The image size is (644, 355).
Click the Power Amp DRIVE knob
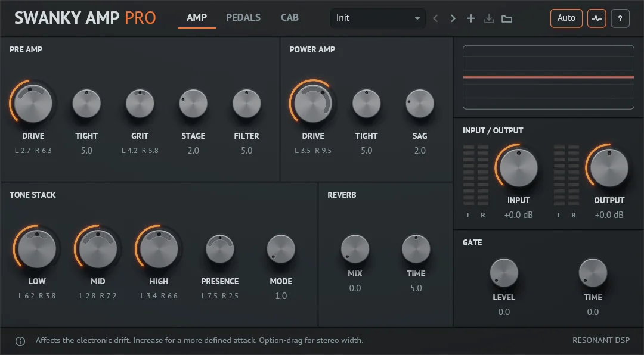click(313, 104)
